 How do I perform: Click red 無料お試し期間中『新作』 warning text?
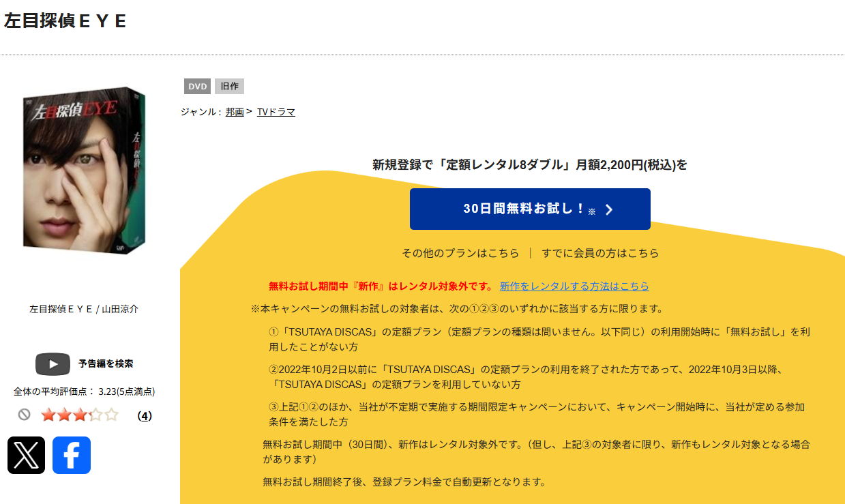[381, 286]
